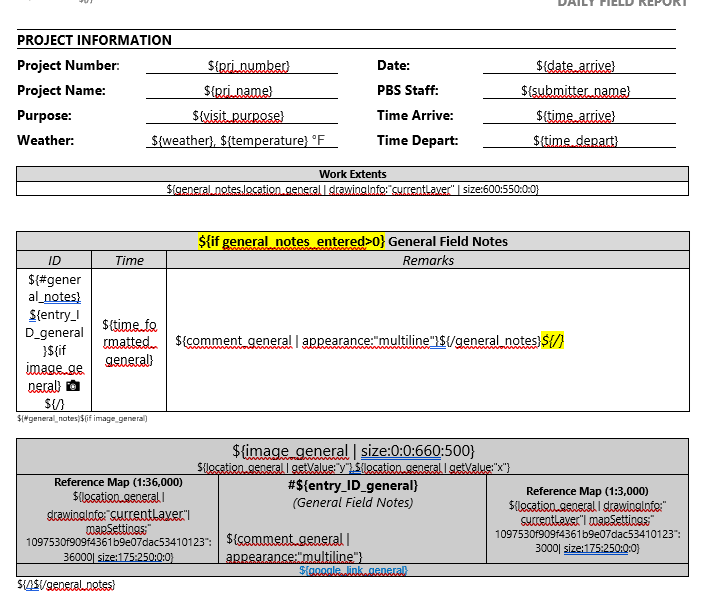Click the 36000| size:175:250:0:0 text
This screenshot has width=712, height=610.
point(118,557)
